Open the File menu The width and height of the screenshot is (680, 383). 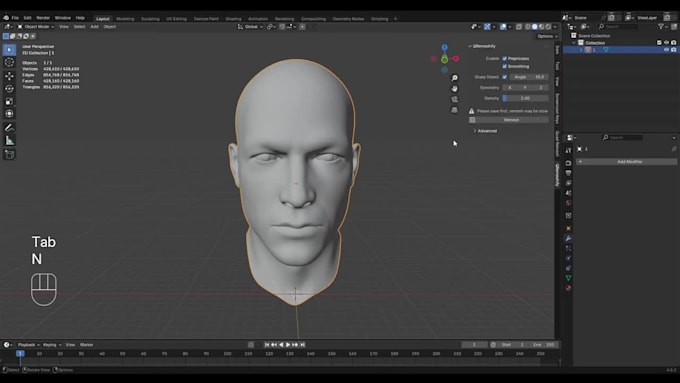pyautogui.click(x=15, y=18)
